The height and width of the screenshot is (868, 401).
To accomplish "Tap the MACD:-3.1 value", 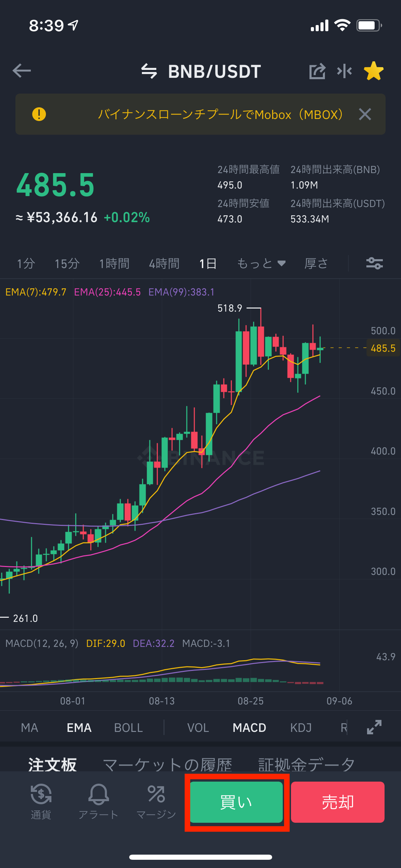I will click(206, 643).
